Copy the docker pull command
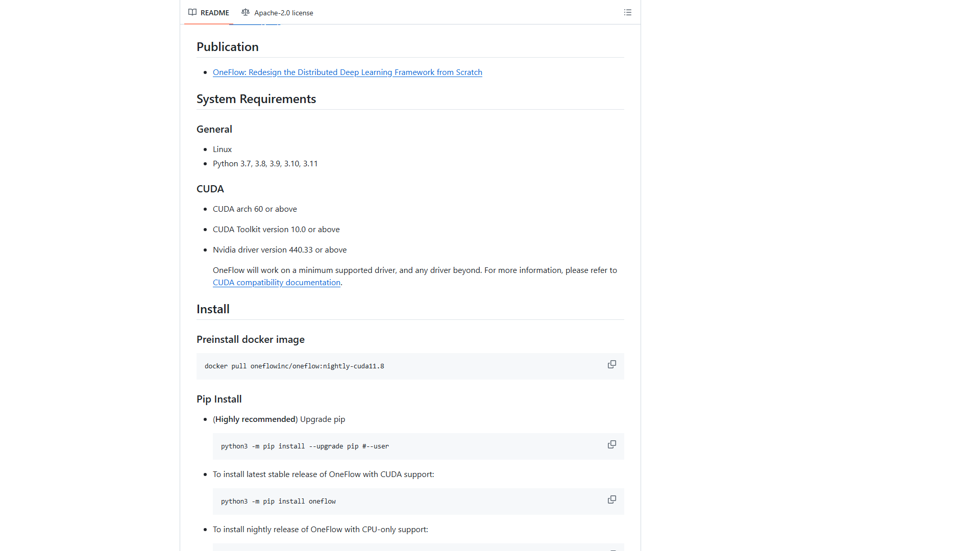980x551 pixels. (611, 364)
